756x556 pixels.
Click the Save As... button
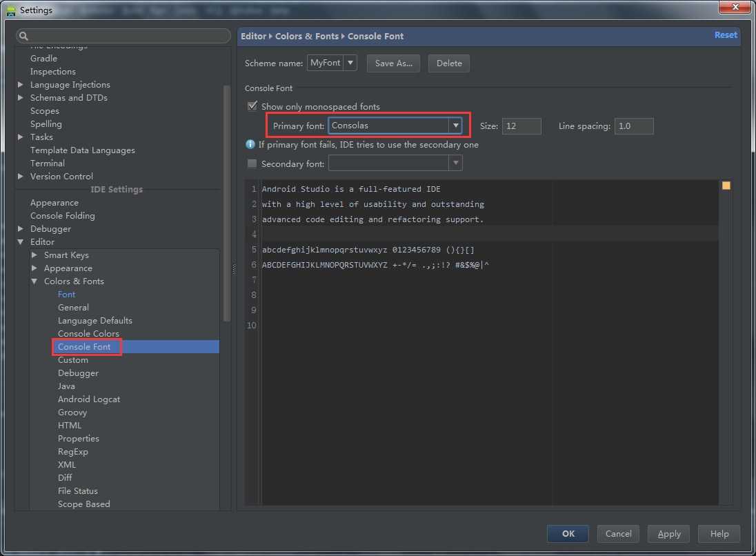pos(393,63)
